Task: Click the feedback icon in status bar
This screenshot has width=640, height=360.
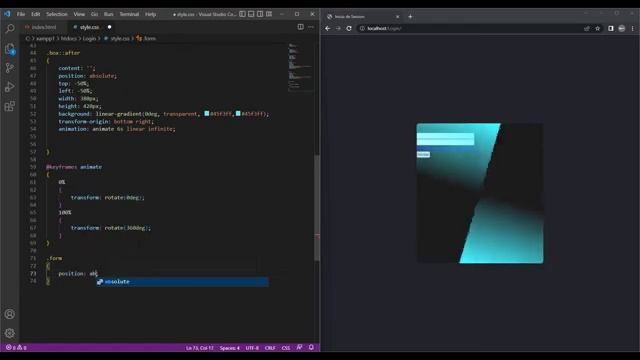Action: point(300,347)
